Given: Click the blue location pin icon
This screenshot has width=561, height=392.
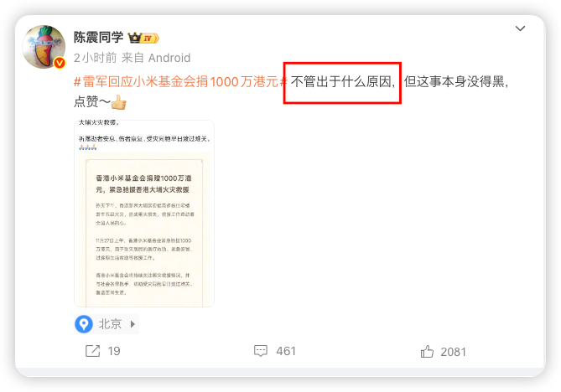Looking at the screenshot, I should [x=84, y=324].
